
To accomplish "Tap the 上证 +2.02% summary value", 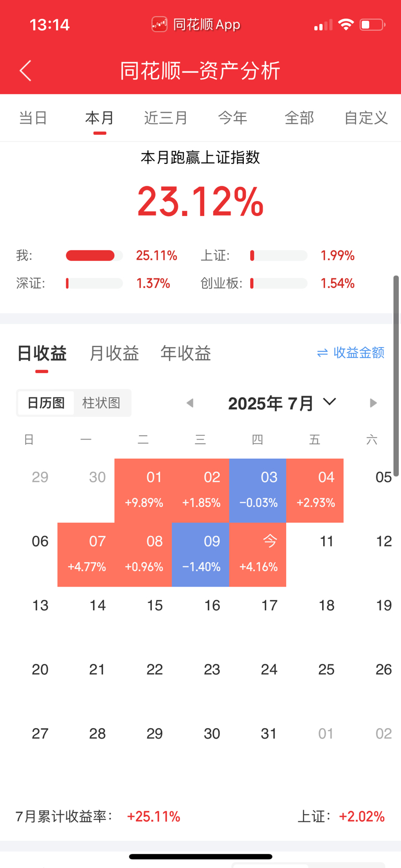I will tap(362, 816).
